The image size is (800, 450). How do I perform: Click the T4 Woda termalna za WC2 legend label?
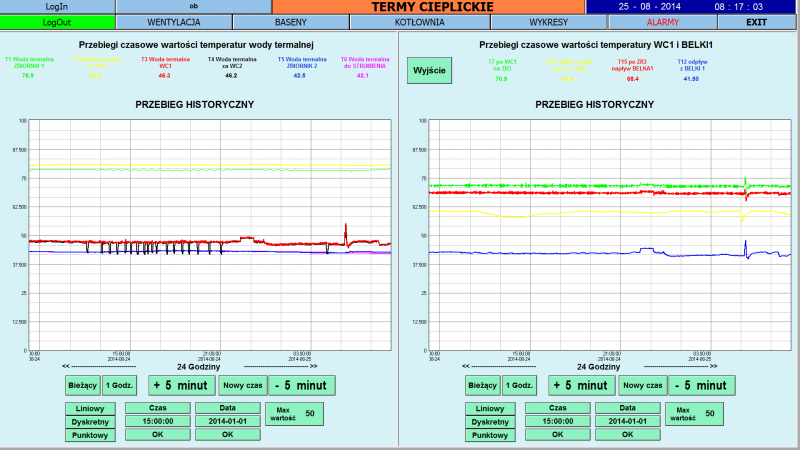(232, 63)
